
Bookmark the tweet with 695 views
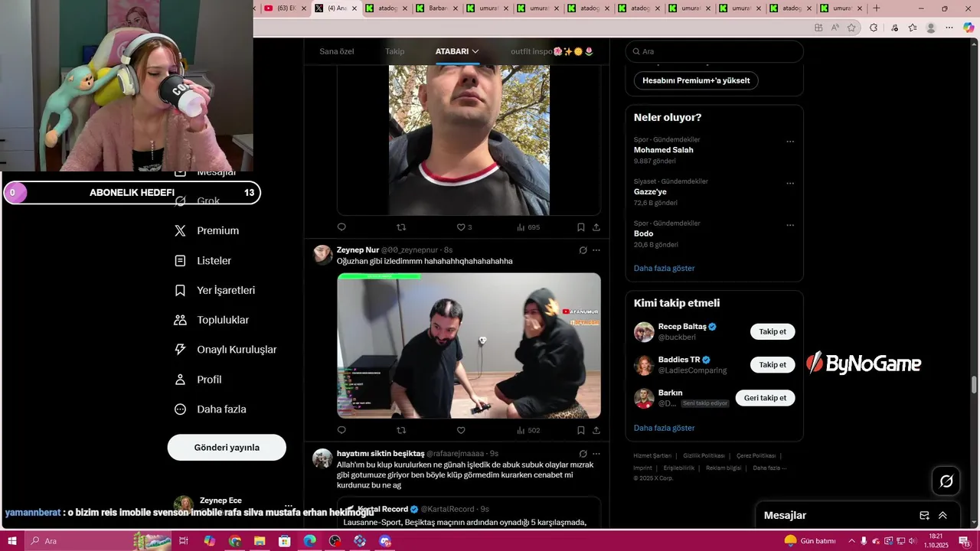pos(581,227)
